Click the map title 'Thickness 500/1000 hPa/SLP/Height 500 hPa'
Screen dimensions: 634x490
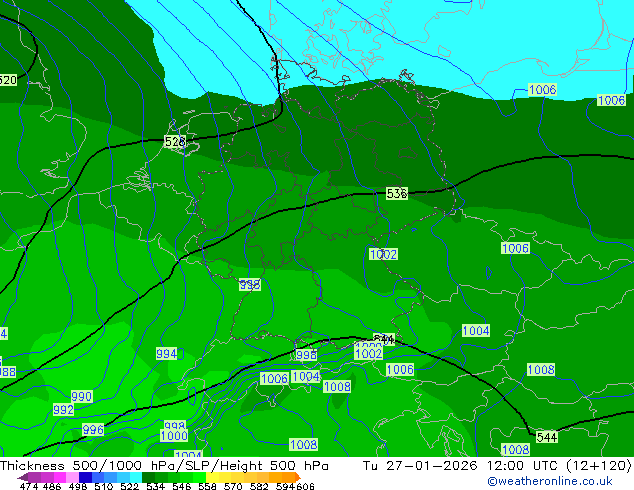[x=164, y=466]
